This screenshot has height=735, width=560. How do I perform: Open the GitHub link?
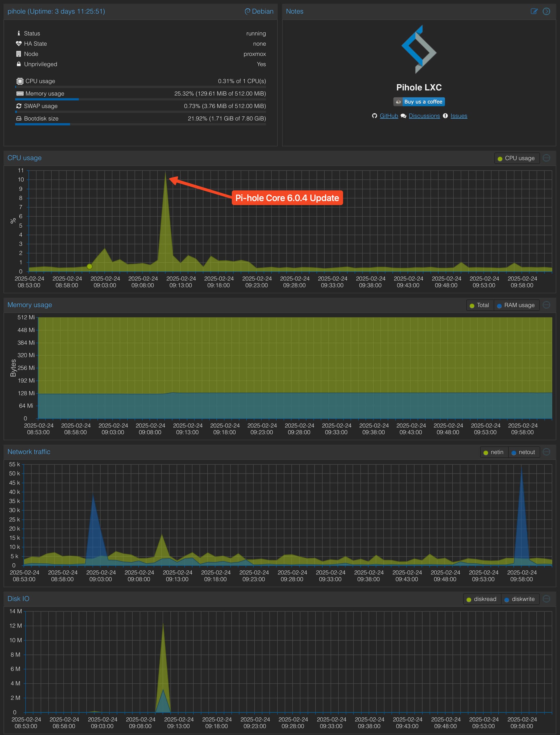click(x=389, y=116)
